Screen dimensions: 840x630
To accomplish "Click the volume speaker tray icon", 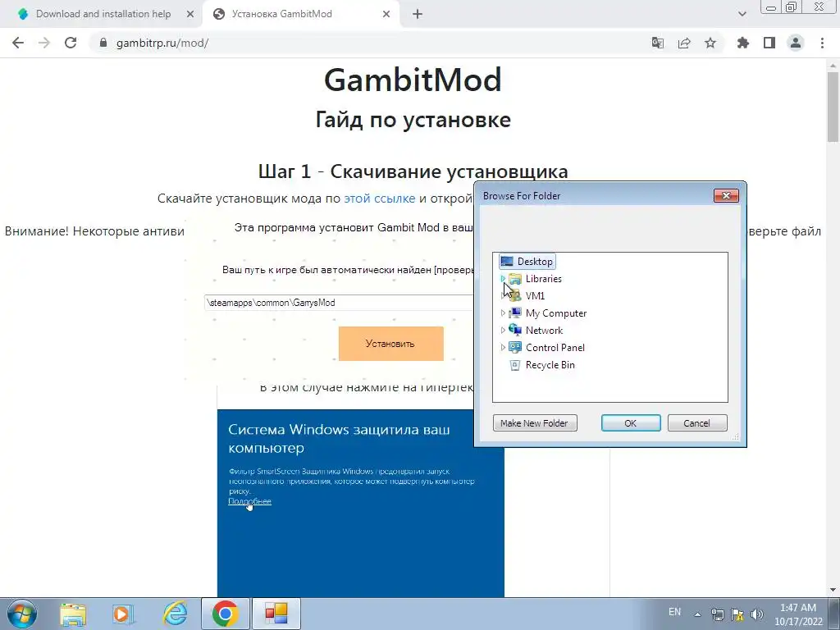I will pyautogui.click(x=757, y=614).
